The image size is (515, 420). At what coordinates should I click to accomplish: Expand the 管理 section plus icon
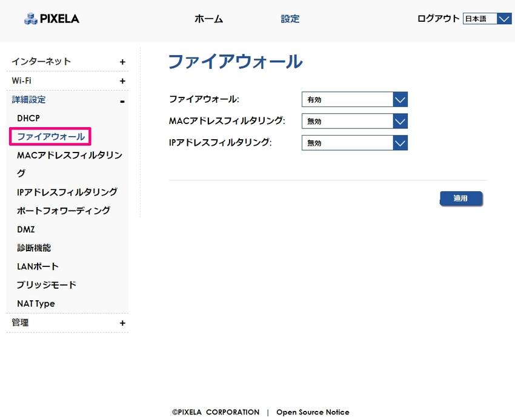pos(122,323)
